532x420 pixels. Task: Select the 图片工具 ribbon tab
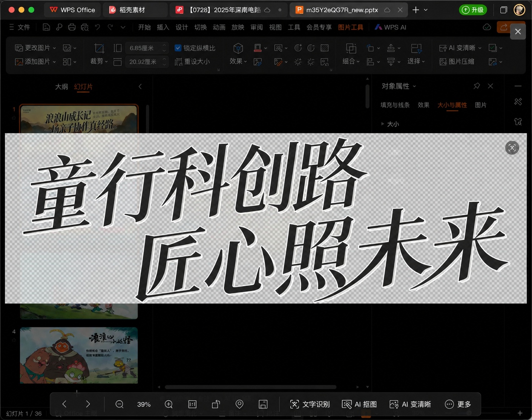351,27
